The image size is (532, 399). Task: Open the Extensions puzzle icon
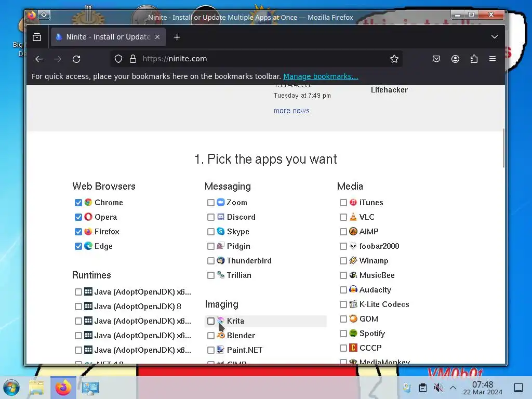click(x=474, y=59)
